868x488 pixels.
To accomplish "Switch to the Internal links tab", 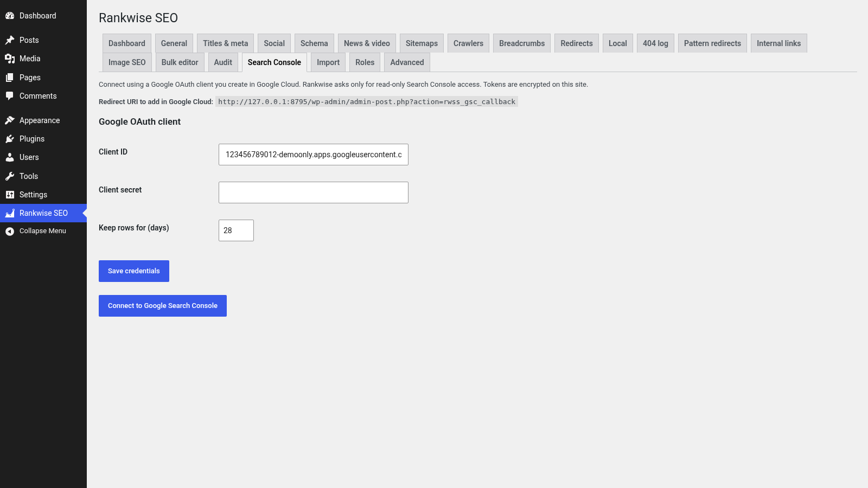I will click(779, 43).
